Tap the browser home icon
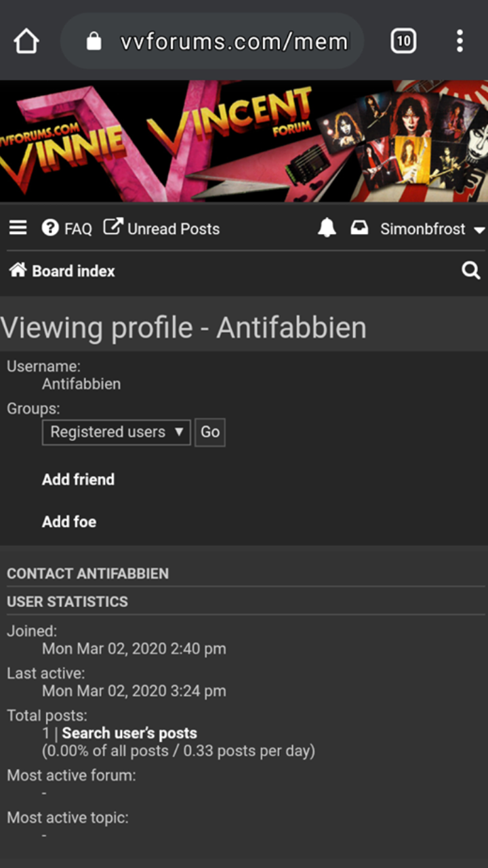The image size is (488, 868). (x=26, y=42)
